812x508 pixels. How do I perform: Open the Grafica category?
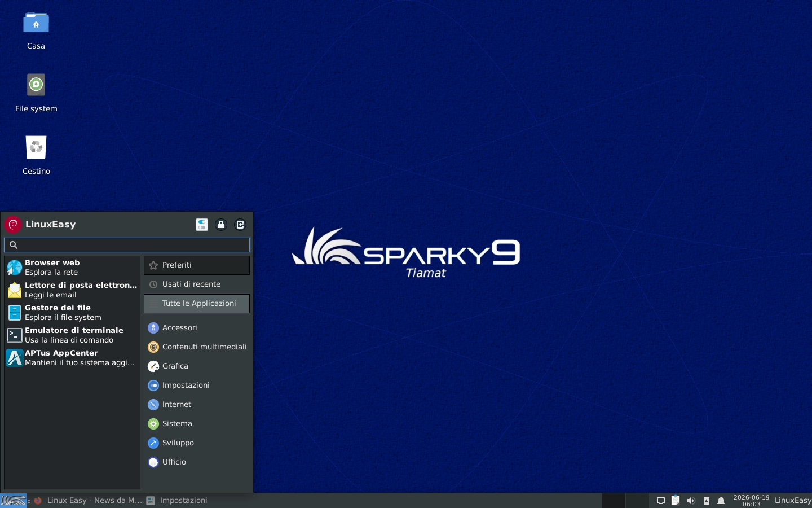pyautogui.click(x=197, y=366)
